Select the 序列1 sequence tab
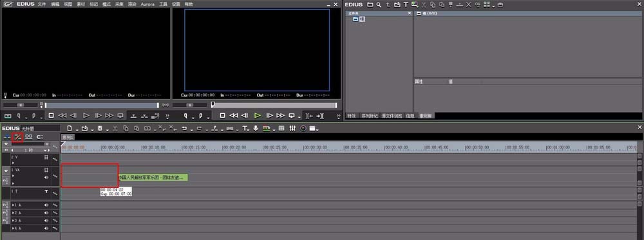This screenshot has height=240, width=644. point(68,137)
